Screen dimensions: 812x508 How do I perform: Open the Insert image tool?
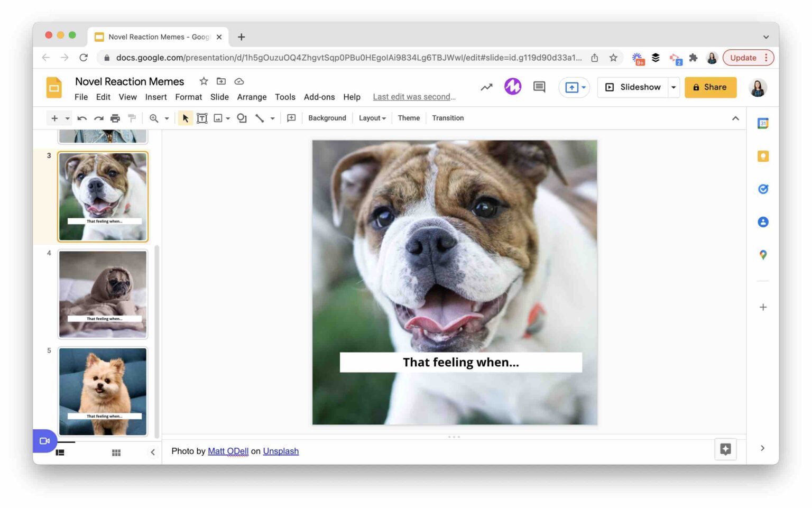[219, 118]
